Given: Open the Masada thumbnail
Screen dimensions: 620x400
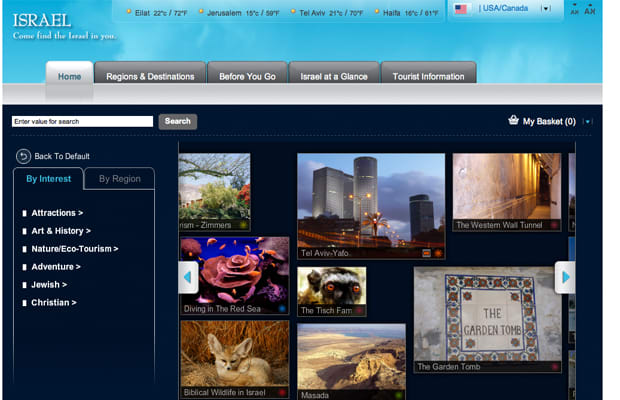Looking at the screenshot, I should 351,362.
